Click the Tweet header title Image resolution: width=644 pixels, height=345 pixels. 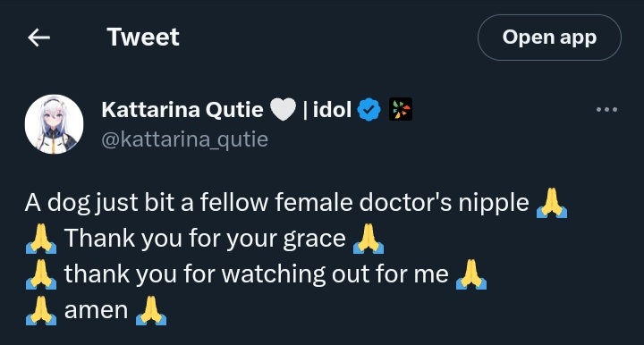tap(143, 38)
